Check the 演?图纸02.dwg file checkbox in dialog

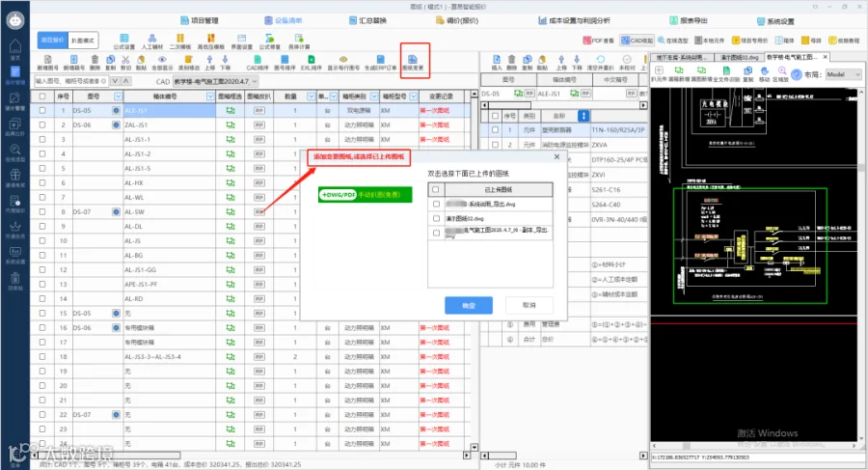coord(436,218)
